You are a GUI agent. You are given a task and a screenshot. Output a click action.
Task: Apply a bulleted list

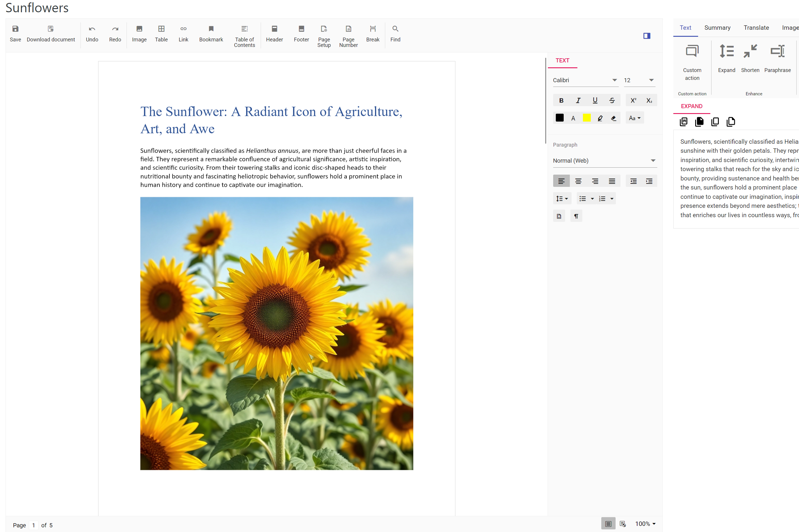[x=582, y=199]
